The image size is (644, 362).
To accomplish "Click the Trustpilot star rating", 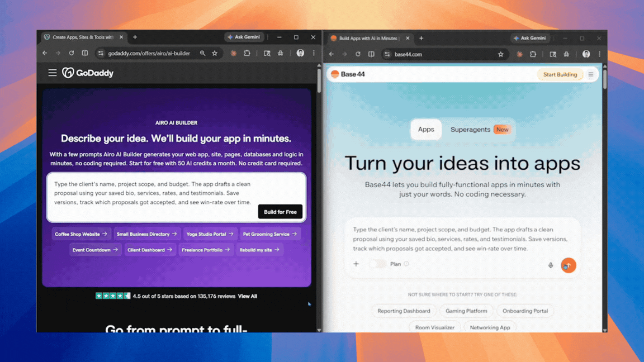I will 113,296.
